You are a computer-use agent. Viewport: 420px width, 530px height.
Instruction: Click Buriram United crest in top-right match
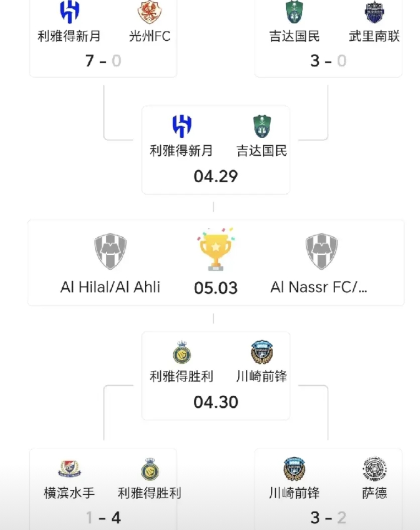pos(374,12)
